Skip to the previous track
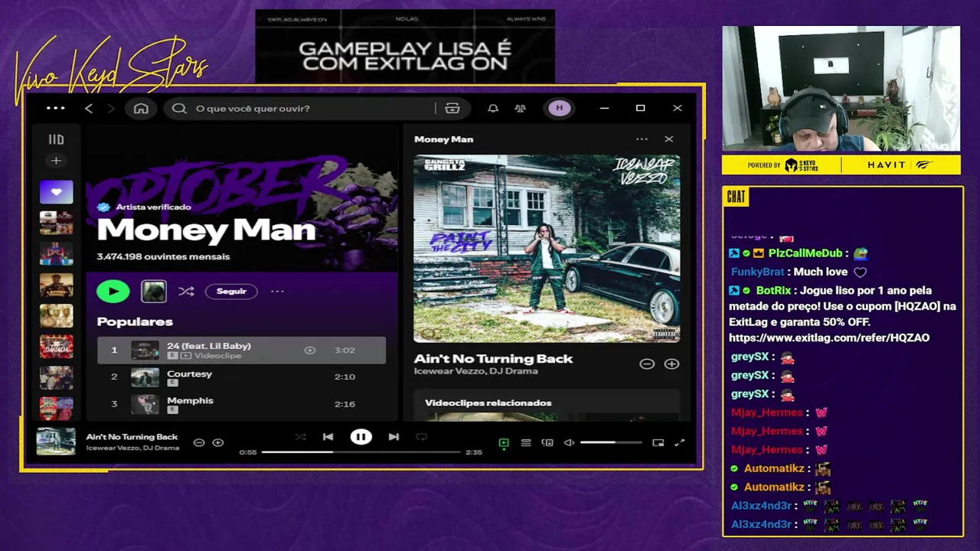The image size is (980, 551). [328, 437]
